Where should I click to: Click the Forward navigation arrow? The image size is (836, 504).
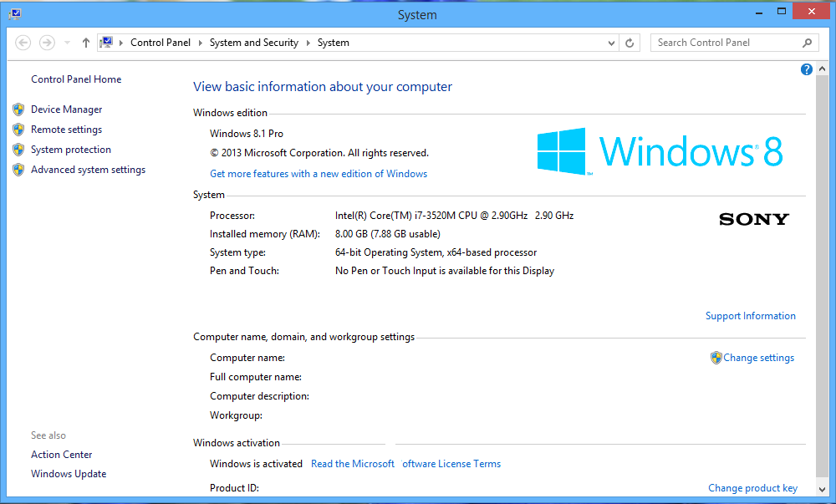[47, 43]
